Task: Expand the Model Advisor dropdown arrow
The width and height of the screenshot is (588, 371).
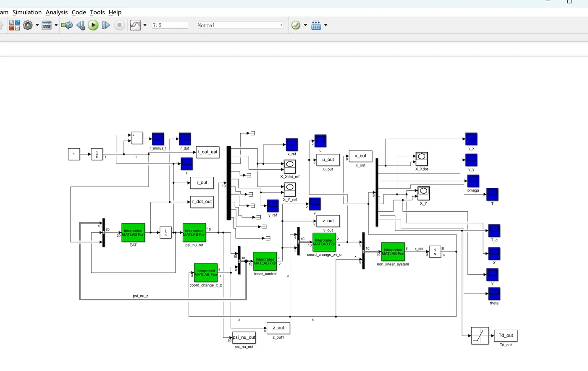Action: click(305, 25)
